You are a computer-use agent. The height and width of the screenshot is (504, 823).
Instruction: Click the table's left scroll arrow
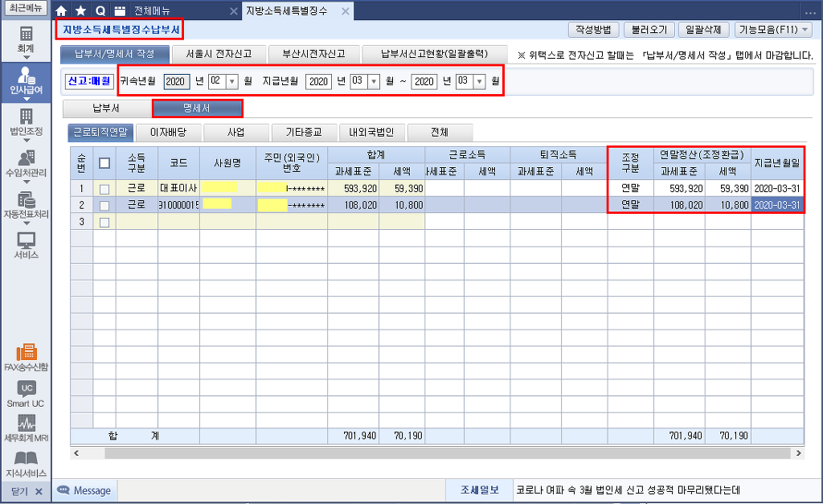click(x=76, y=453)
